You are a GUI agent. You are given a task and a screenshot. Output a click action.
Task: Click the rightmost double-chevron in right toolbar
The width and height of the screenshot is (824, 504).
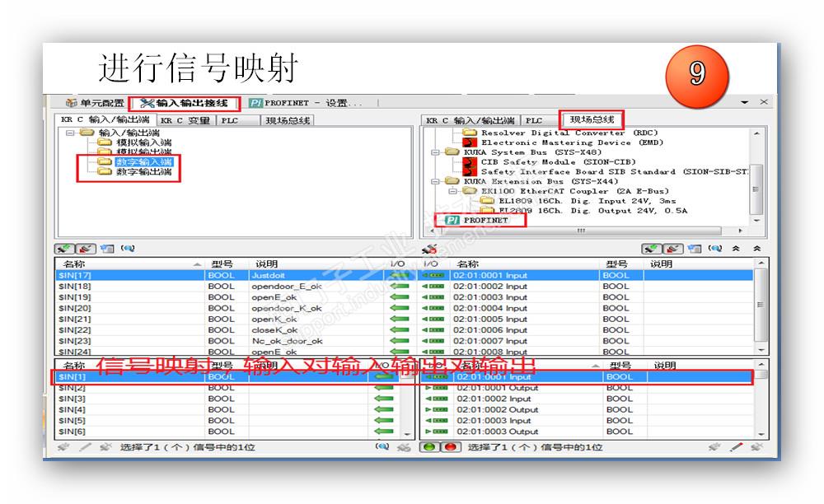(756, 249)
